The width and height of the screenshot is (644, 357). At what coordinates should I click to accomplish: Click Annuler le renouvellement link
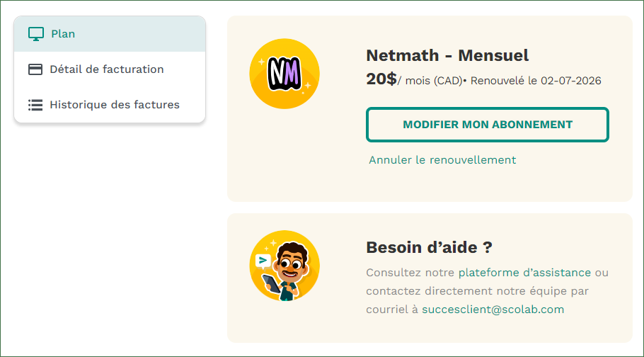click(x=442, y=159)
